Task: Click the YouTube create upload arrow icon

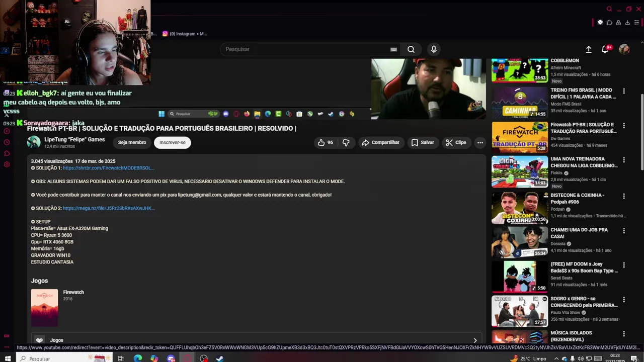Action: pos(589,49)
